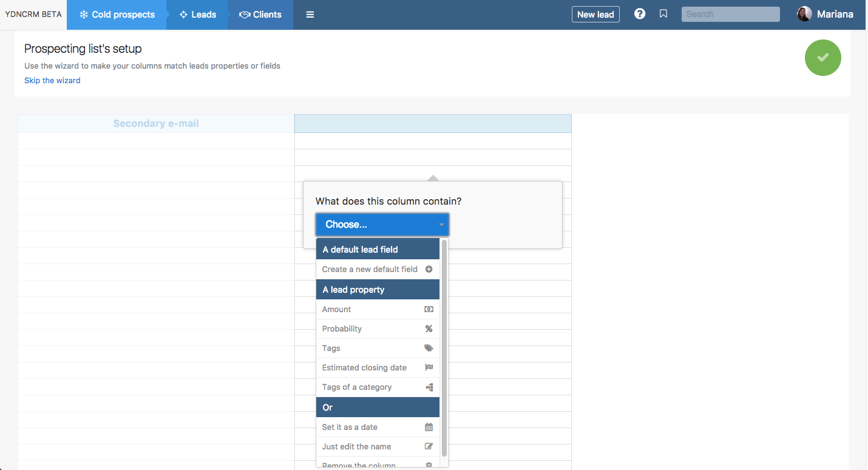Expand the Choose... dropdown
The width and height of the screenshot is (868, 470).
pyautogui.click(x=382, y=225)
